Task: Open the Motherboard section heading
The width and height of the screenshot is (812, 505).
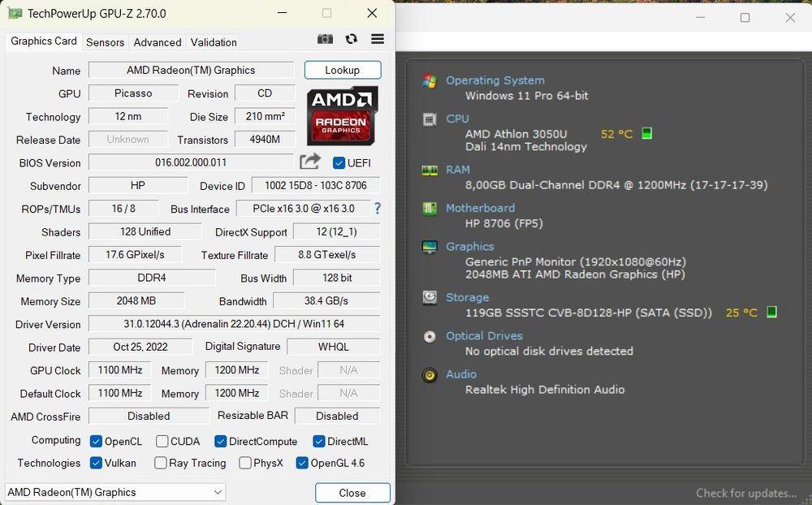Action: pyautogui.click(x=480, y=208)
